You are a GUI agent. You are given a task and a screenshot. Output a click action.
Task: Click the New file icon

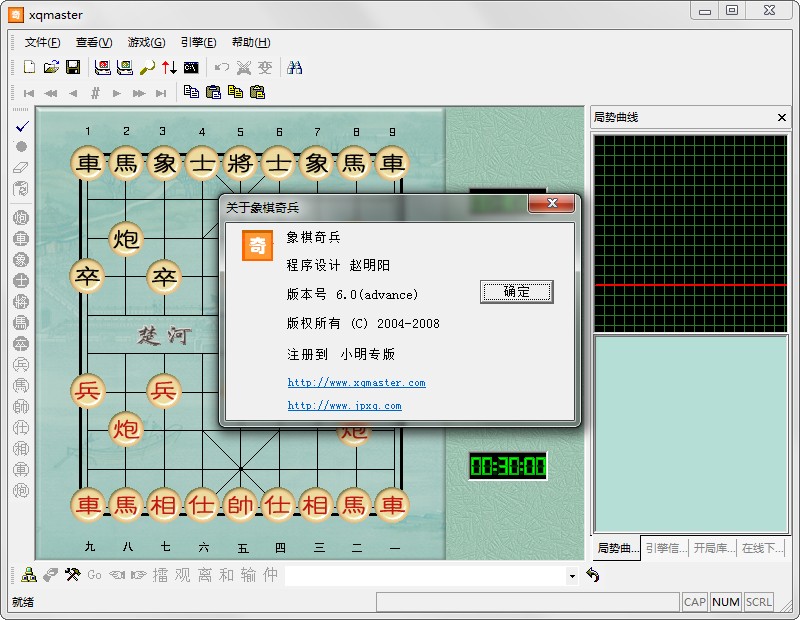pyautogui.click(x=29, y=67)
